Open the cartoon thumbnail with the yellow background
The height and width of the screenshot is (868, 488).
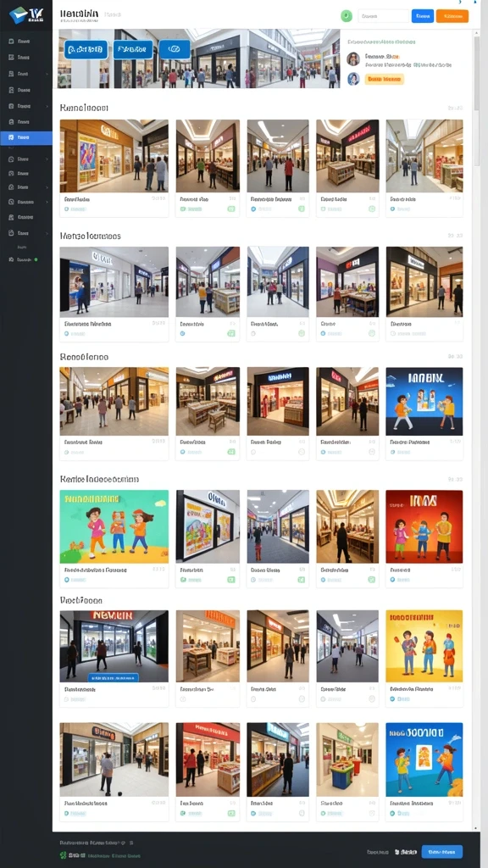(x=424, y=646)
